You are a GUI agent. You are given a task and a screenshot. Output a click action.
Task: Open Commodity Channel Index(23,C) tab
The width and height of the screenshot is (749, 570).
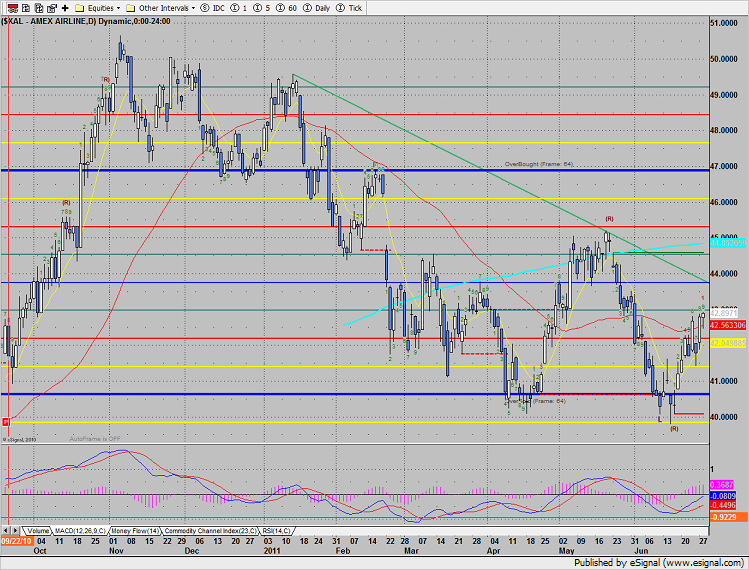[x=210, y=530]
